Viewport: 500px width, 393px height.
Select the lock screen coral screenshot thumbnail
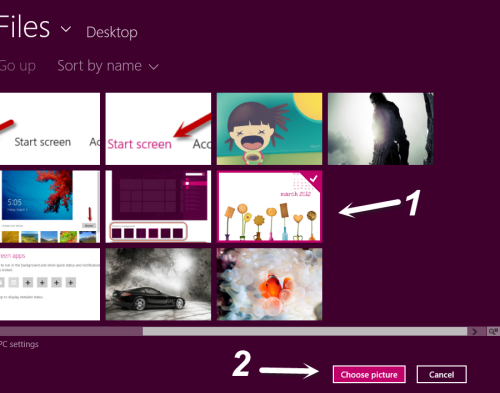click(x=50, y=206)
